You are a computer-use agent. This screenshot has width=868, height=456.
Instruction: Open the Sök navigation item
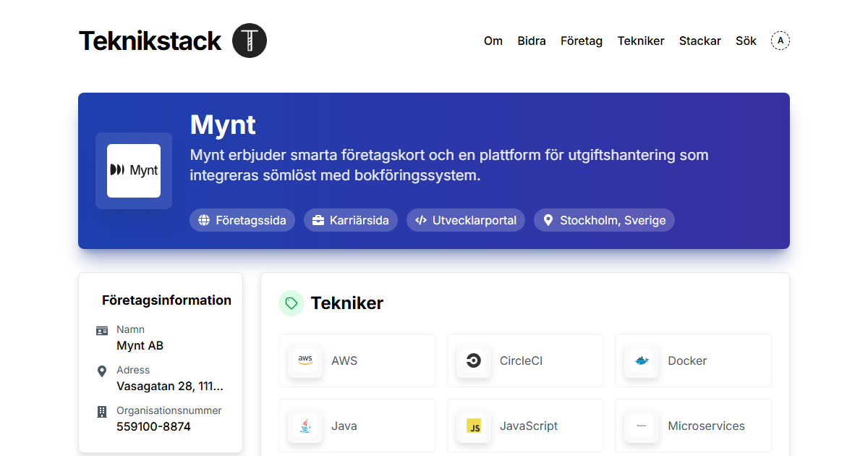pos(746,41)
